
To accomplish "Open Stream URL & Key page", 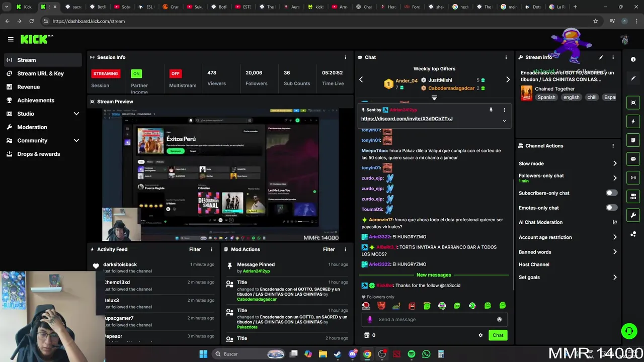I will [x=42, y=73].
